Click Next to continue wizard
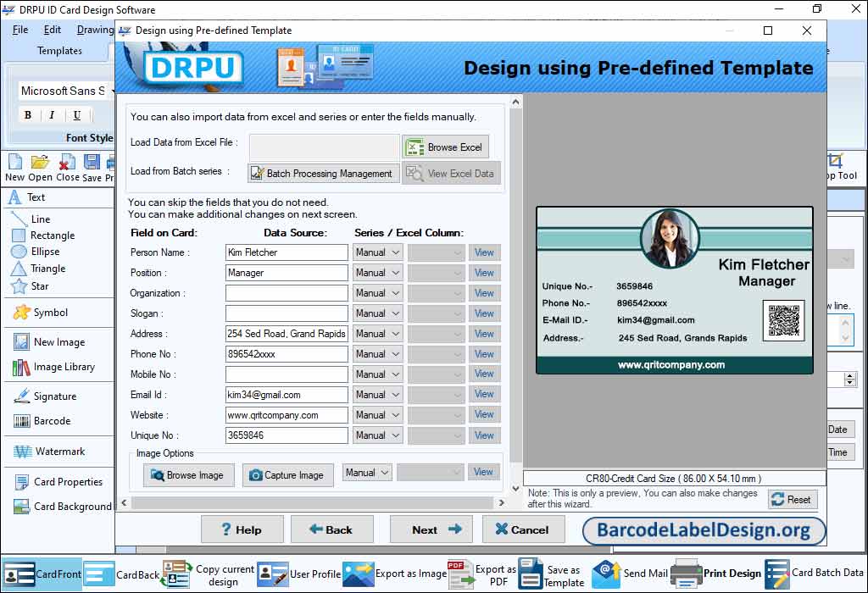 (431, 529)
